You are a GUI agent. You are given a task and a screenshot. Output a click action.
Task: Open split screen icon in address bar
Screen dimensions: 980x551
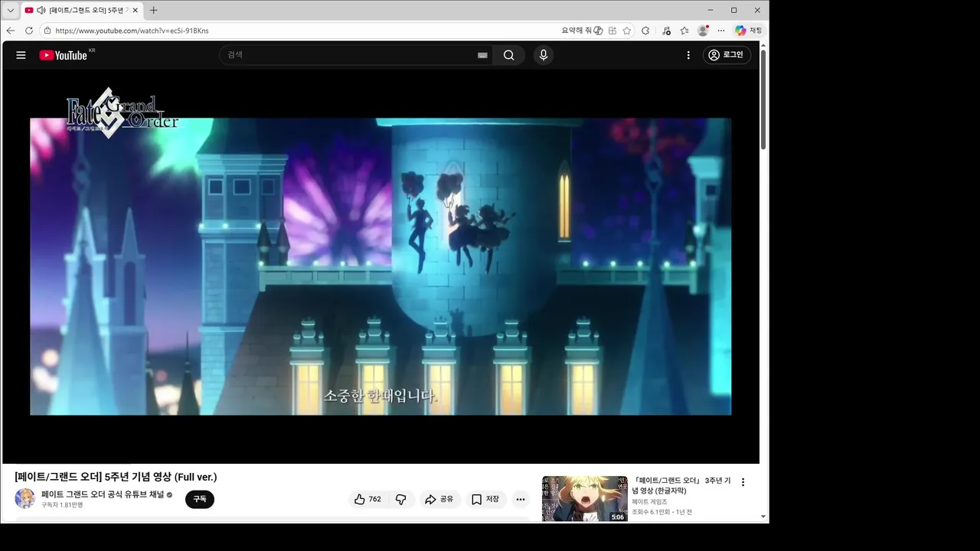(x=613, y=31)
